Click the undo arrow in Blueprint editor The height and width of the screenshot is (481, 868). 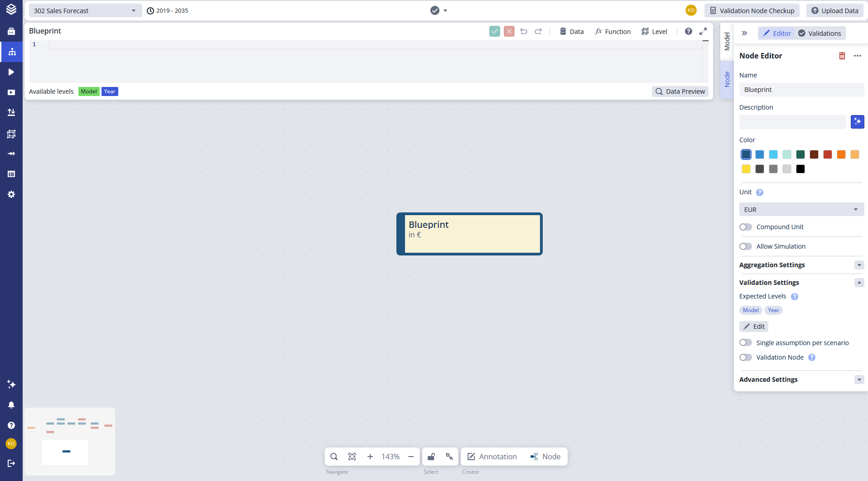pyautogui.click(x=524, y=31)
